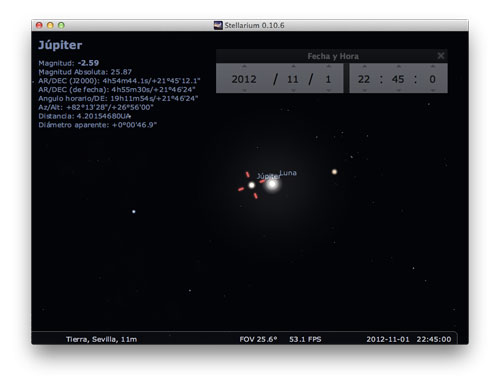Increase the year with the up arrow above 2012

(x=244, y=66)
